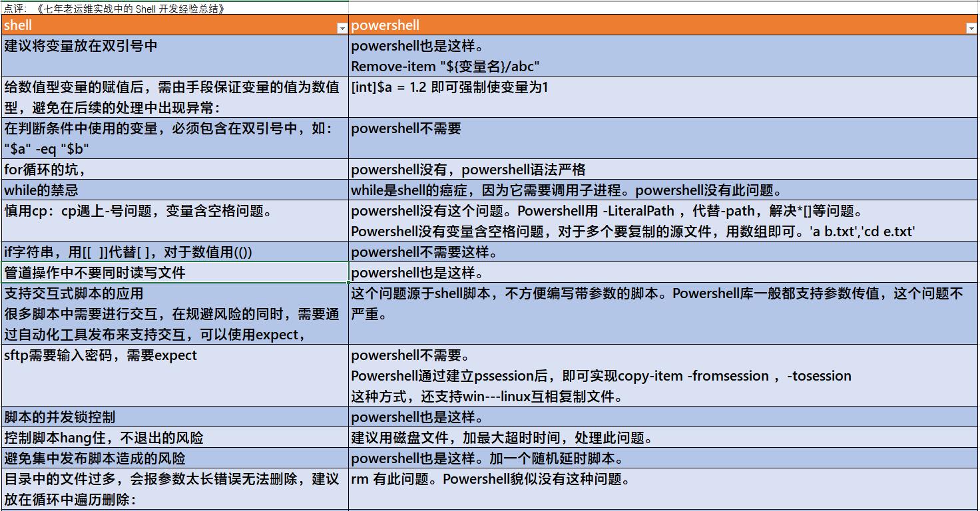Open the powershell column filter dropdown
The image size is (980, 511).
tap(972, 28)
